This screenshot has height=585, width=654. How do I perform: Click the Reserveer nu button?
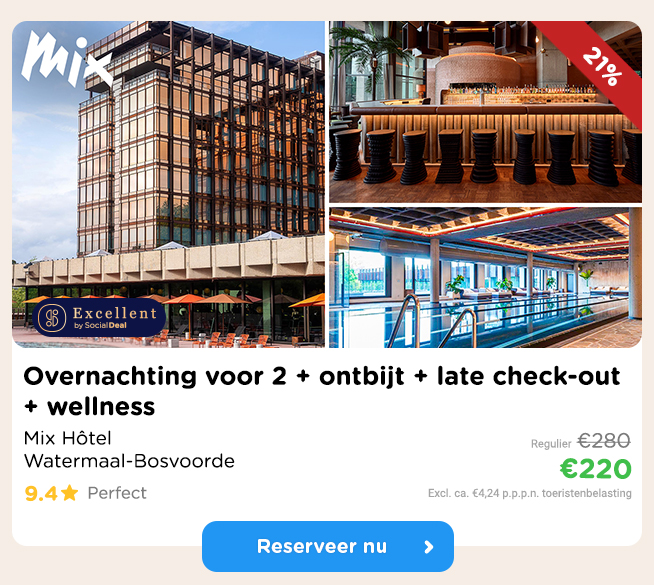coord(328,546)
